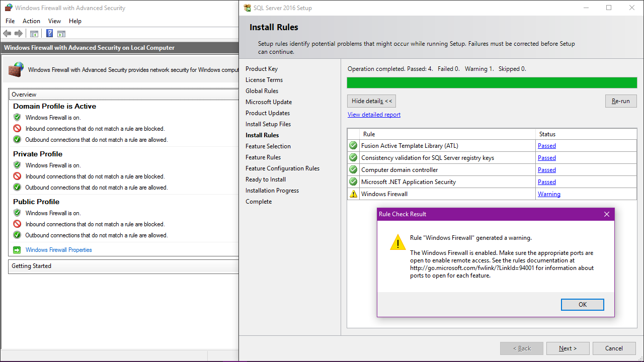Click red blocked icon under Private Profile

(x=17, y=176)
